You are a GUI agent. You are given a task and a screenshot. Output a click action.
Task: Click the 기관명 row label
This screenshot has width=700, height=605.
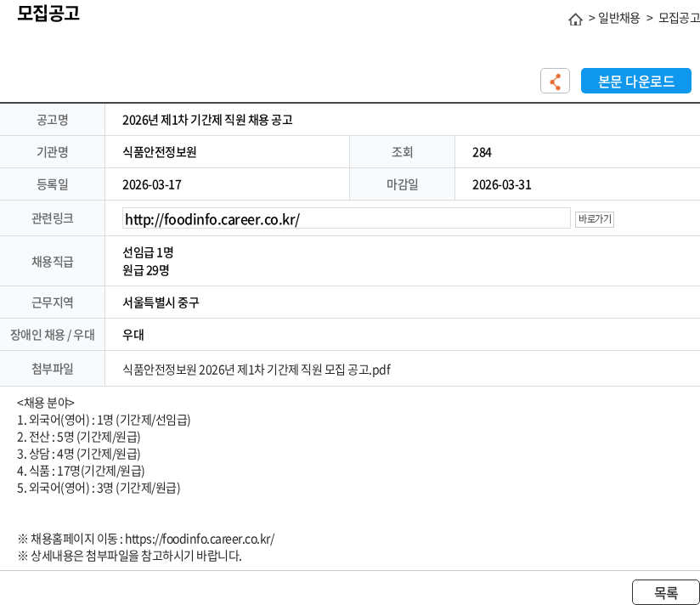pos(52,152)
